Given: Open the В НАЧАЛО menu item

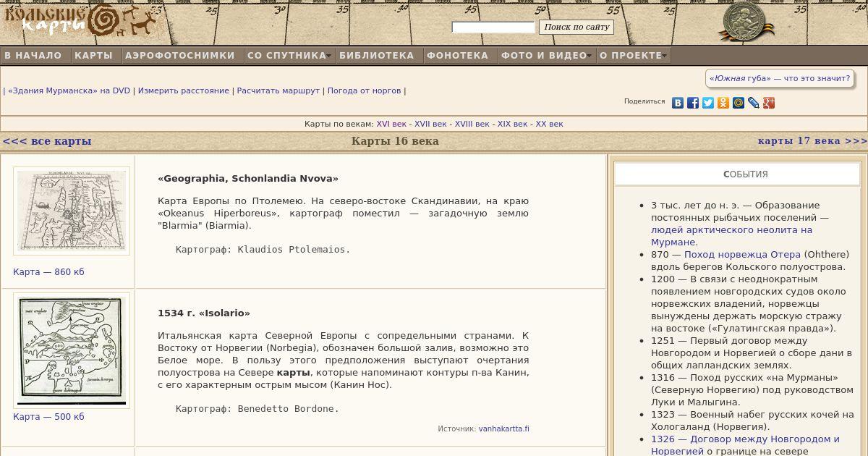Looking at the screenshot, I should click(33, 56).
